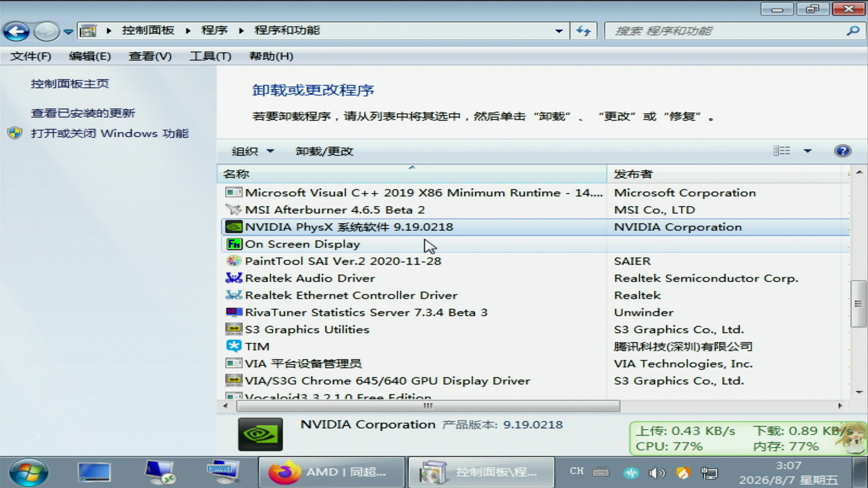Open the help question mark icon
This screenshot has width=868, height=488.
(843, 151)
